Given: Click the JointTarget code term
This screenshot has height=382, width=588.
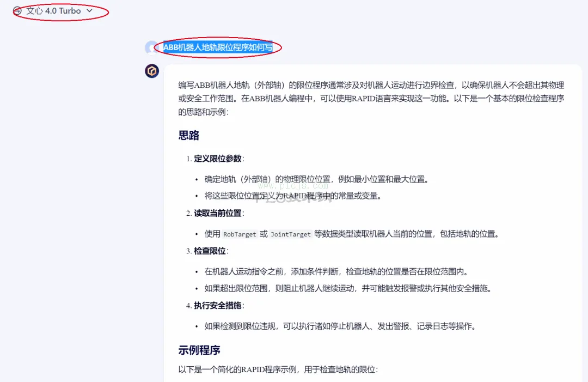Looking at the screenshot, I should pos(291,234).
